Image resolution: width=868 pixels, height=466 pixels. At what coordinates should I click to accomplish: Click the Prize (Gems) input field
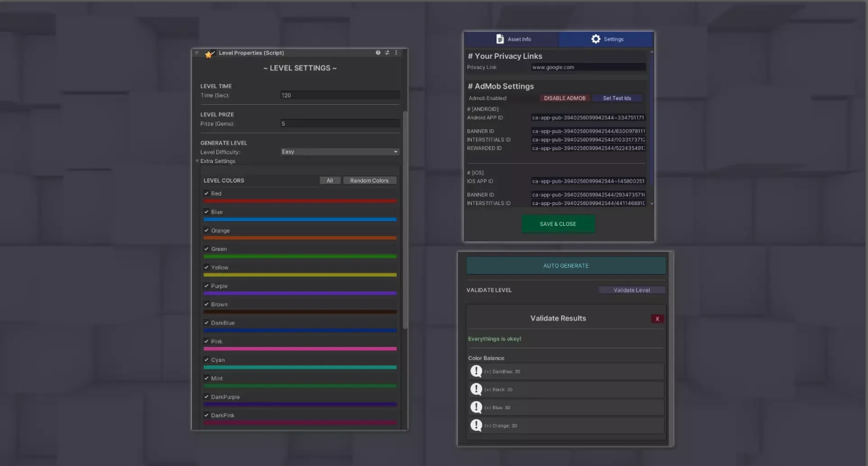pos(340,124)
